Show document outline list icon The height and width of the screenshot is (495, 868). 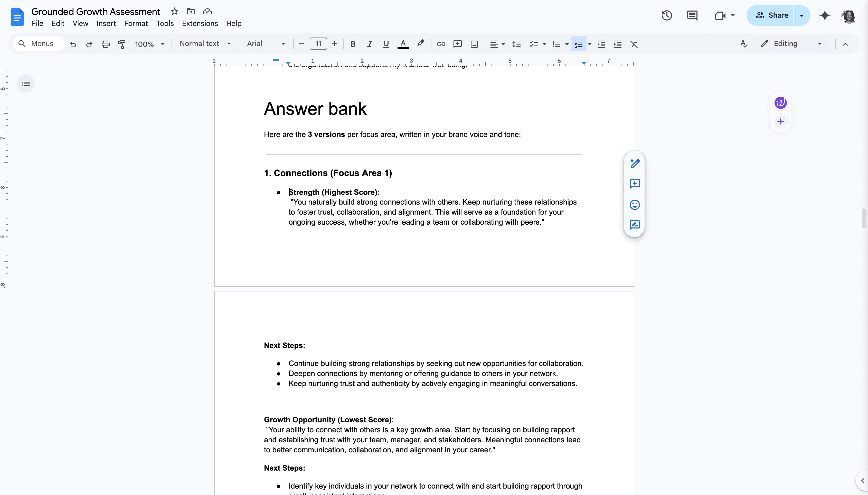coord(26,84)
